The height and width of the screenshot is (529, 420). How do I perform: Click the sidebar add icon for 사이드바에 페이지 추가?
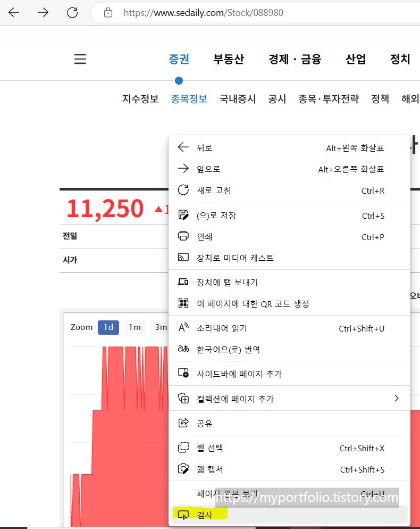coord(183,373)
